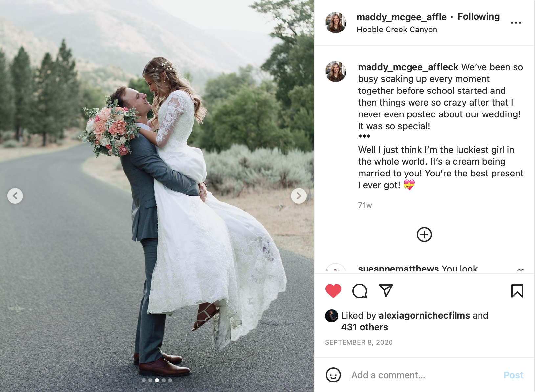Go to next photo with right arrow
This screenshot has width=535, height=392.
[x=299, y=196]
